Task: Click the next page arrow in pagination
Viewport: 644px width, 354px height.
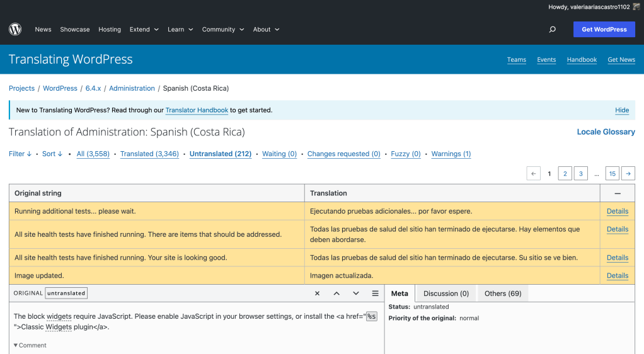Action: point(628,174)
